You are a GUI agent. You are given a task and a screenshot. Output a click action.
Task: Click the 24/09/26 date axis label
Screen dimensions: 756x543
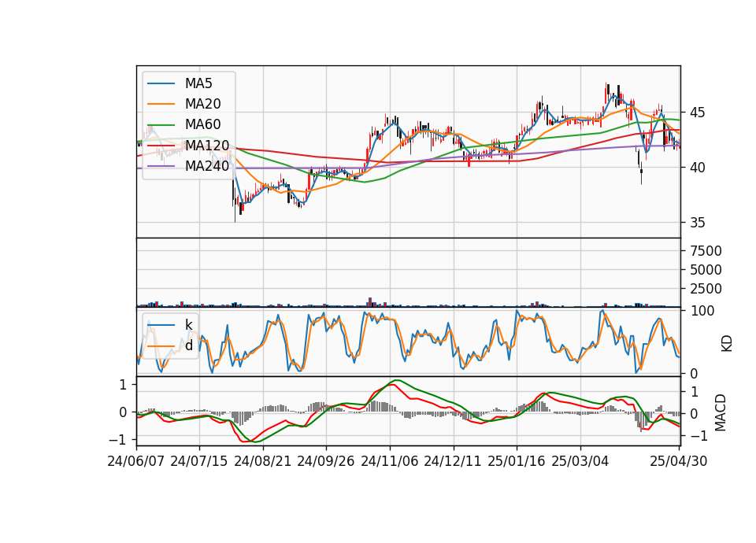326,461
